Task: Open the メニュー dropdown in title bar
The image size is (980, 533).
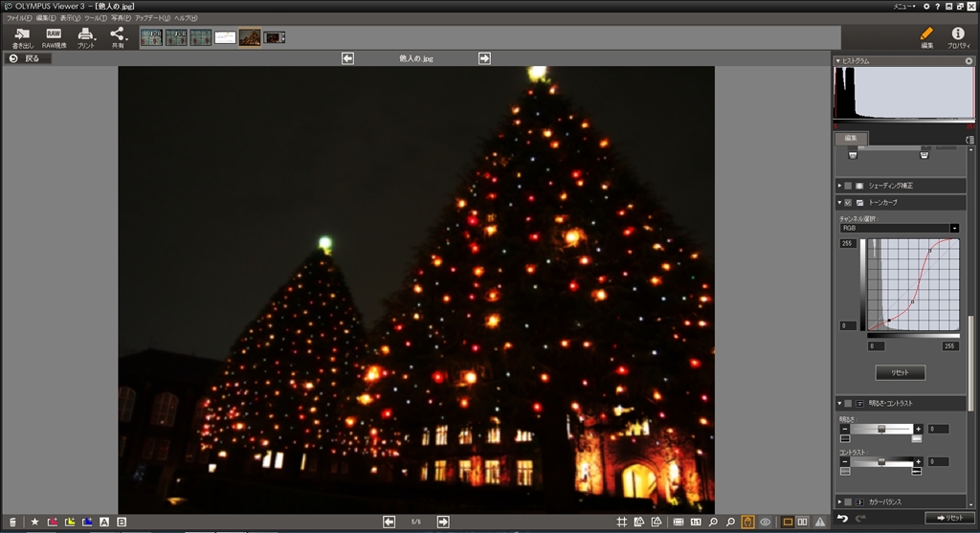Action: (904, 7)
